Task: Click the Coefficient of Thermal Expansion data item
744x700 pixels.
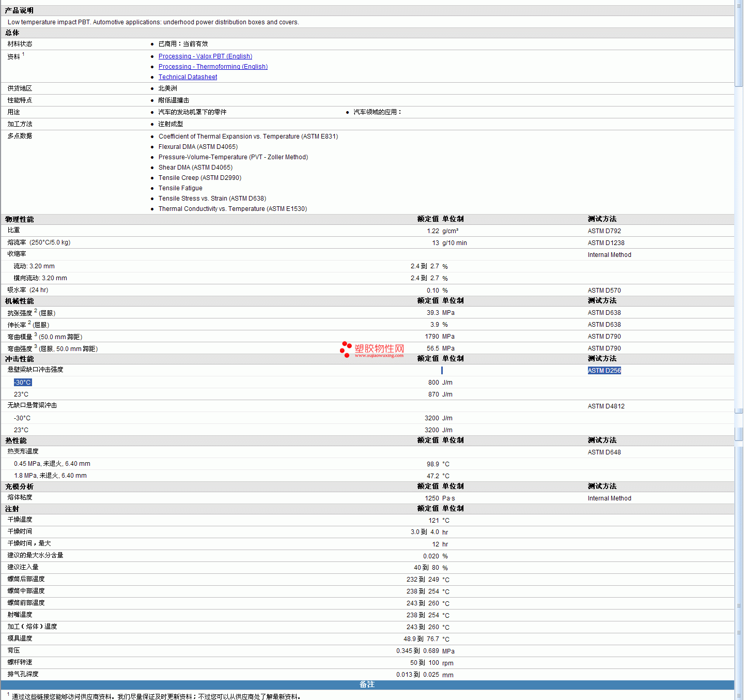Action: pos(248,136)
